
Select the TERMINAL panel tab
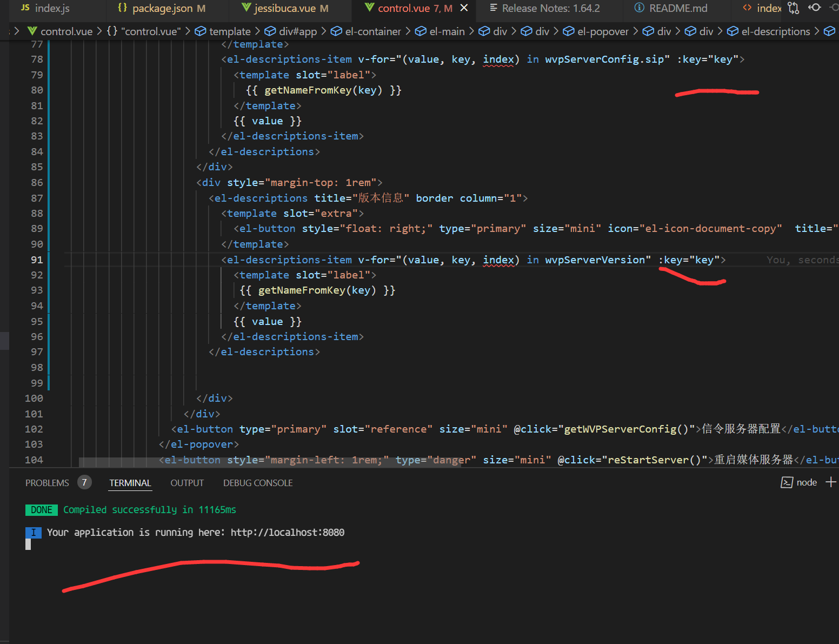tap(130, 483)
